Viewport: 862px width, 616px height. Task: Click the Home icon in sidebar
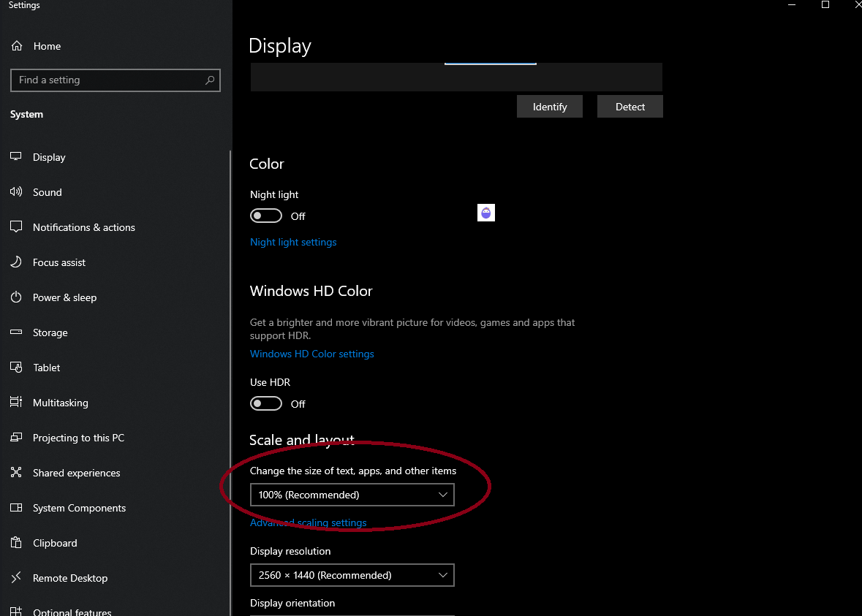click(x=17, y=46)
